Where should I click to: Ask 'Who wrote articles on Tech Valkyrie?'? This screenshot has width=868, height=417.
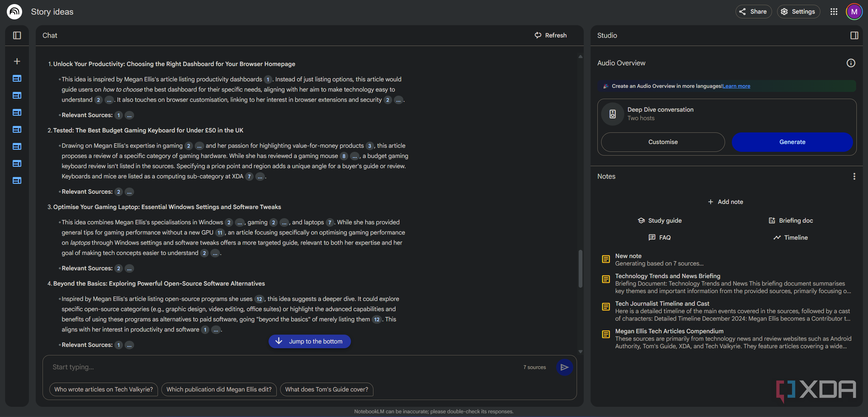click(x=103, y=389)
